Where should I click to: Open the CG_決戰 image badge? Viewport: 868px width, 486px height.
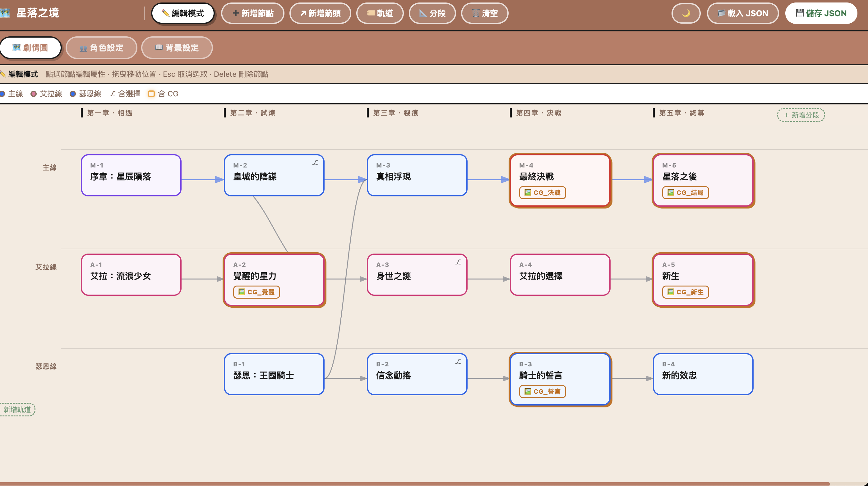point(542,193)
